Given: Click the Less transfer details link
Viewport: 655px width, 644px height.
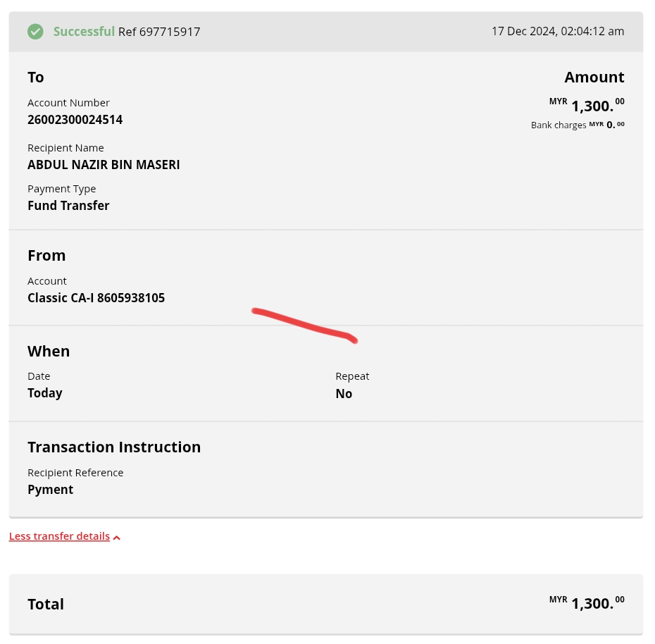Looking at the screenshot, I should (x=59, y=536).
